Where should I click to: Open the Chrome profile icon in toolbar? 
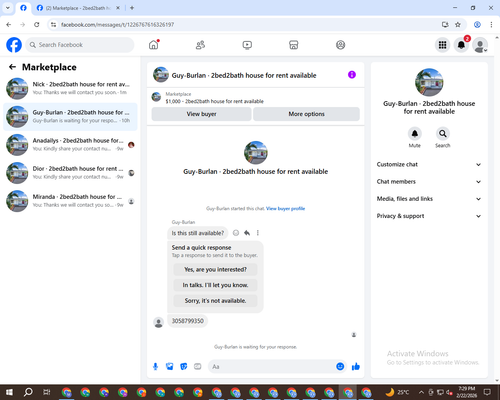click(477, 25)
